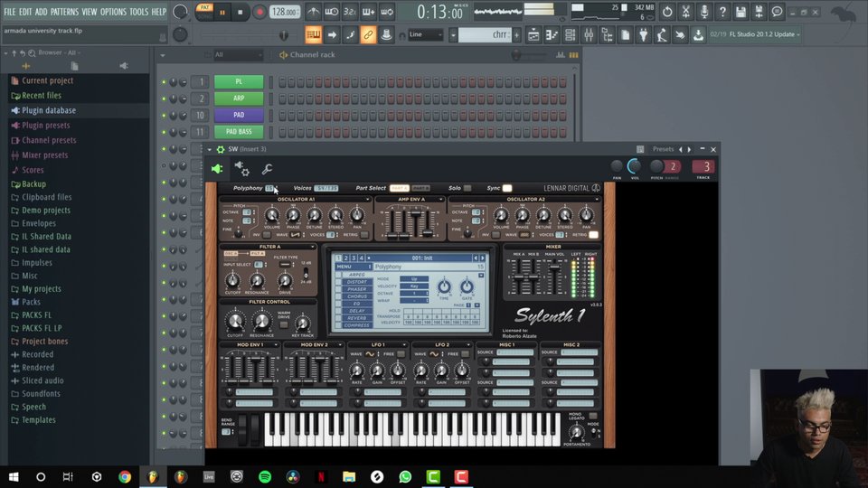This screenshot has height=488, width=868.
Task: Open the plugin picker plug icon
Action: pos(643,35)
